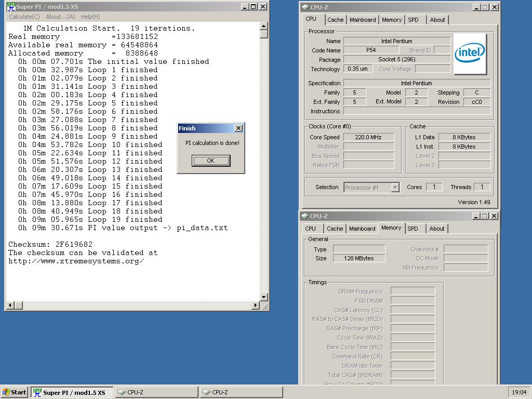Click the lower CPU-Z title bar icon

pyautogui.click(x=304, y=216)
